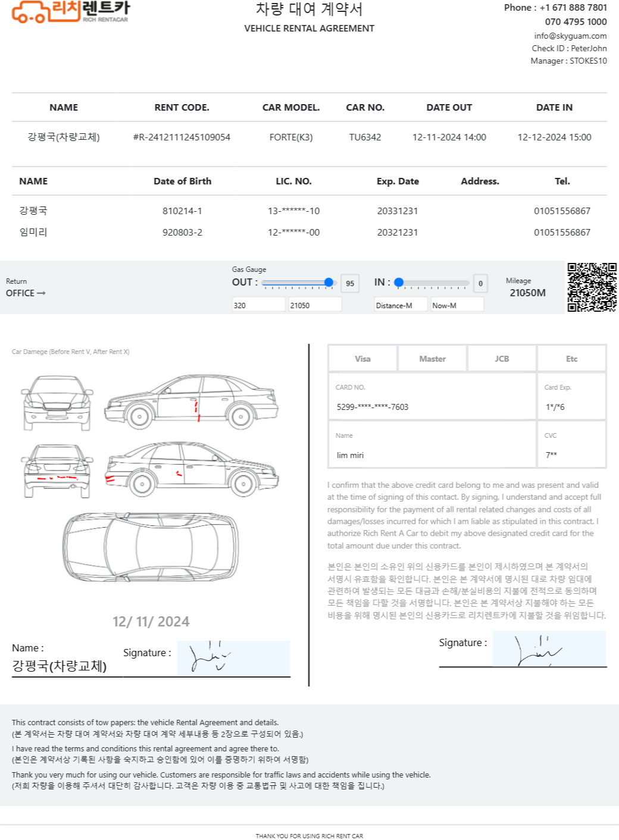The width and height of the screenshot is (619, 840).
Task: Adjust the Gas Gauge IN slider
Action: (399, 283)
